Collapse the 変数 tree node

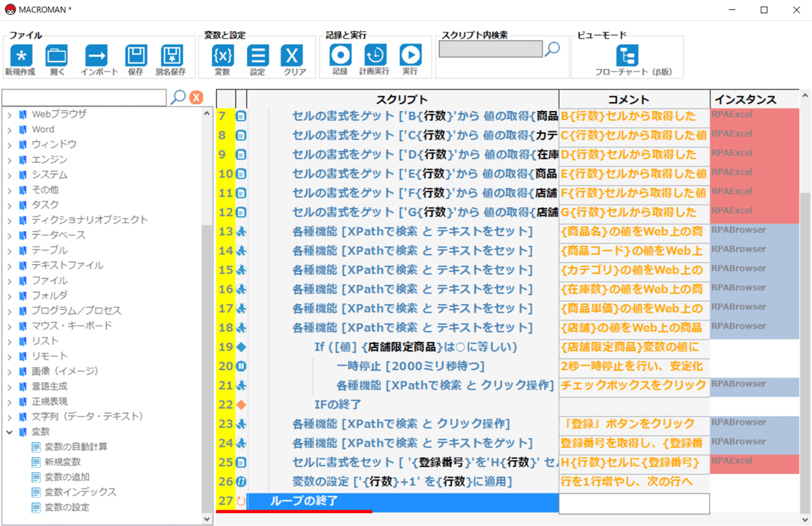9,431
